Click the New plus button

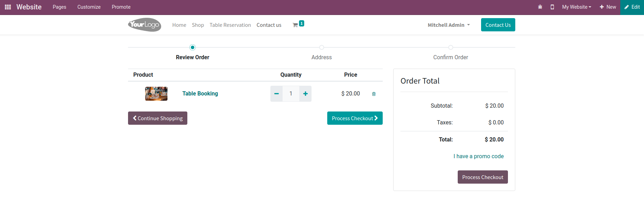click(608, 7)
